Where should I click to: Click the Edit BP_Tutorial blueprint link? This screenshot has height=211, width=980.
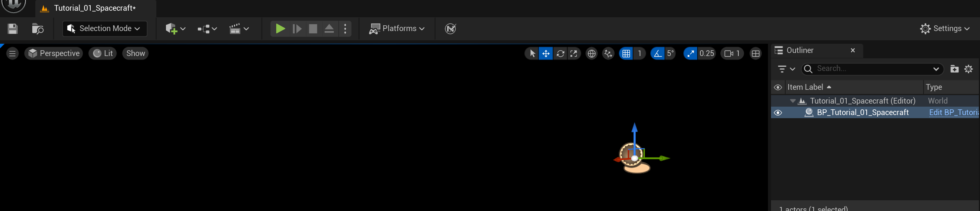point(953,112)
